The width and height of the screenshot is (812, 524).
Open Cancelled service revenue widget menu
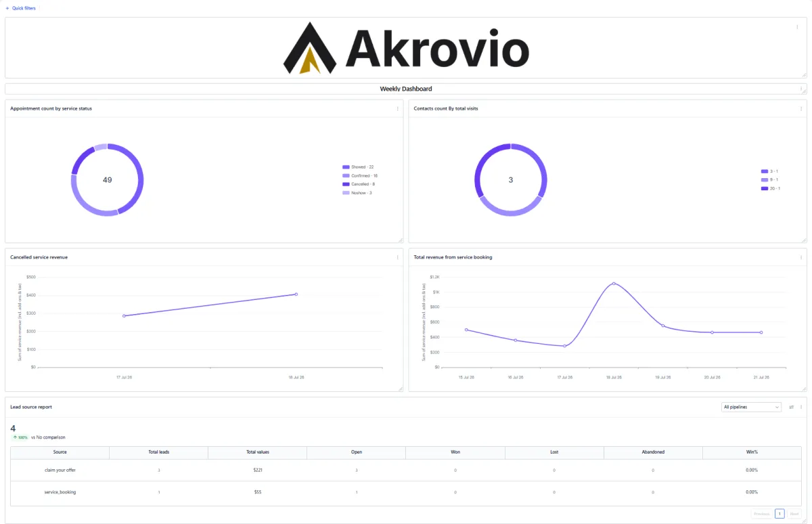[x=397, y=257]
